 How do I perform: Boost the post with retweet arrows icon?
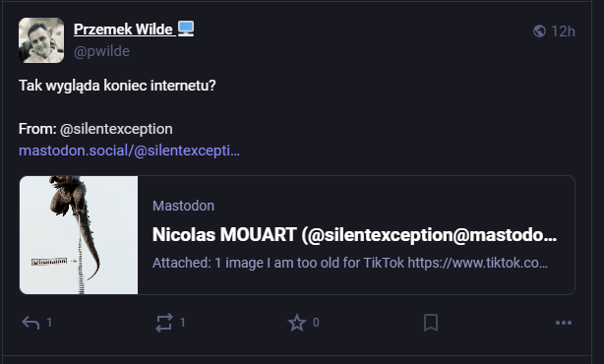pos(164,323)
